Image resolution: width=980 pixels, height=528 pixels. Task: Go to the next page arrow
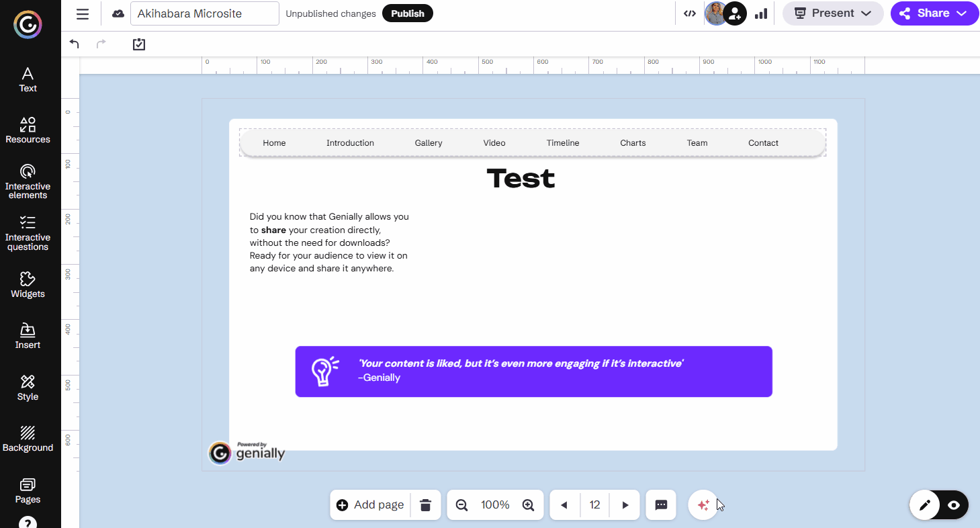tap(625, 505)
